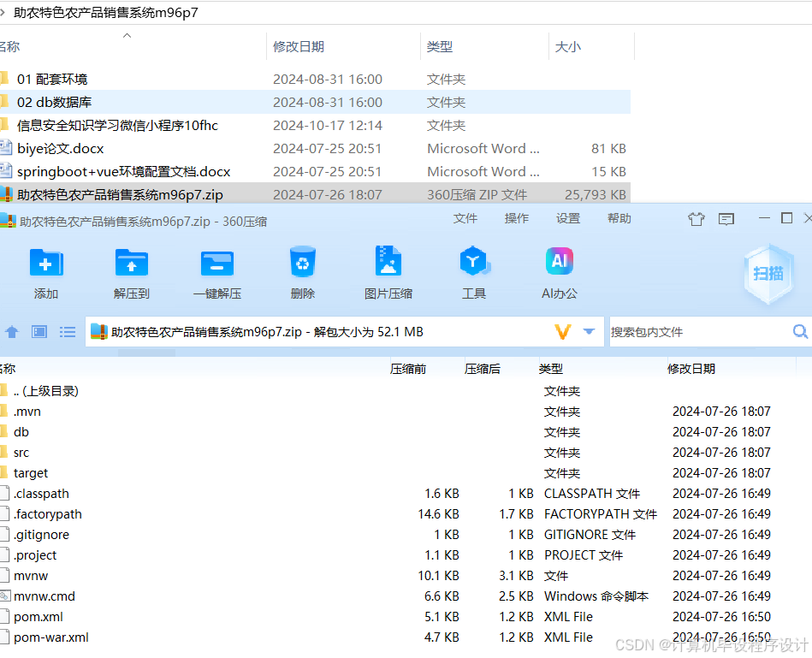
Task: Toggle the 名称 column sort chevron
Action: coord(127,37)
